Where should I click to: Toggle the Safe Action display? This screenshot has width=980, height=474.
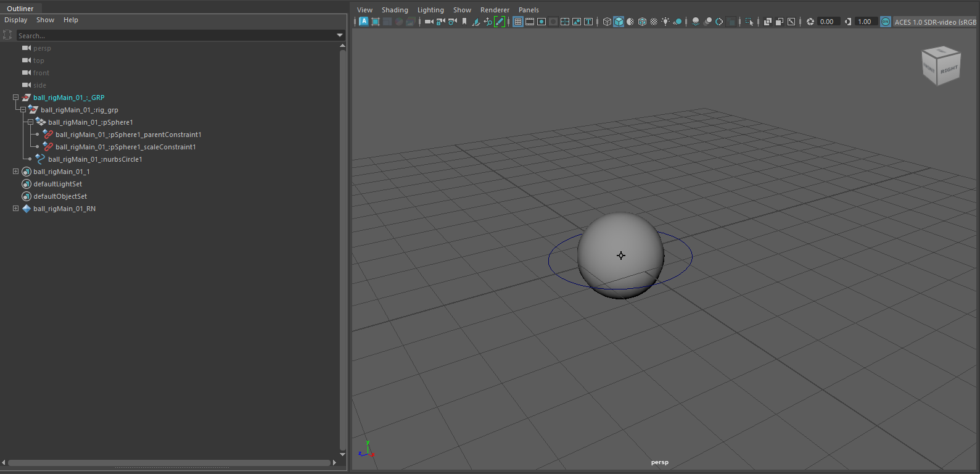tap(577, 22)
